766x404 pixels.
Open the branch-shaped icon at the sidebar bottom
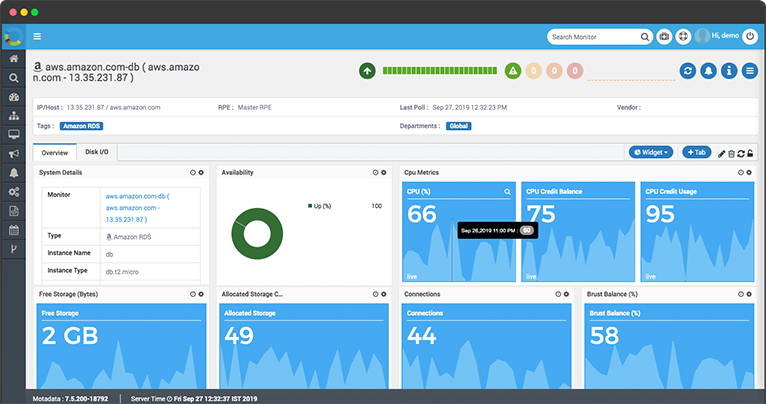click(14, 249)
